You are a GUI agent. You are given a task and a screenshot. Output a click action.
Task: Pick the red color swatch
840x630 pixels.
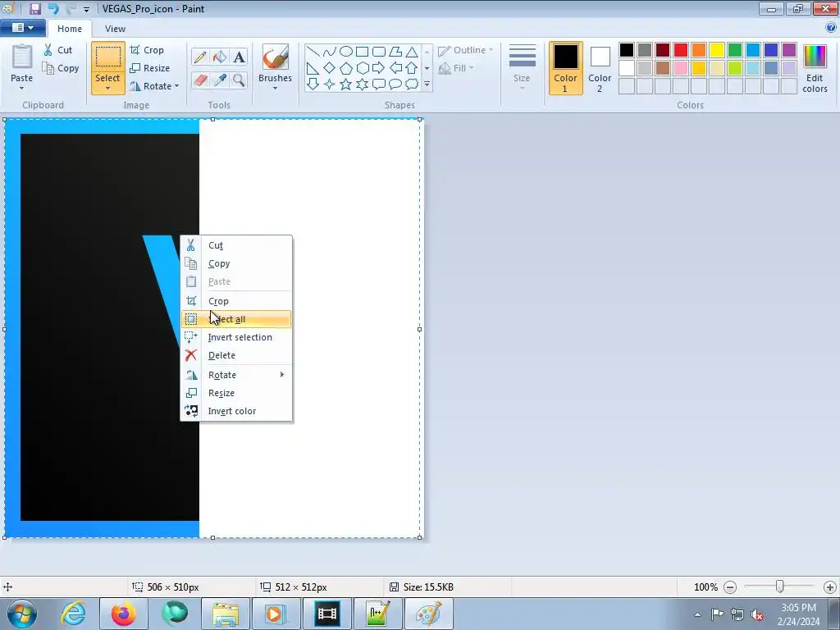click(x=681, y=50)
